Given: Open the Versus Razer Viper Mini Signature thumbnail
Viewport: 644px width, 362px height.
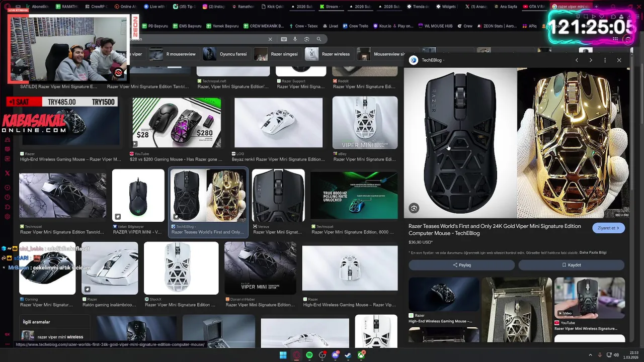Looking at the screenshot, I should (278, 196).
